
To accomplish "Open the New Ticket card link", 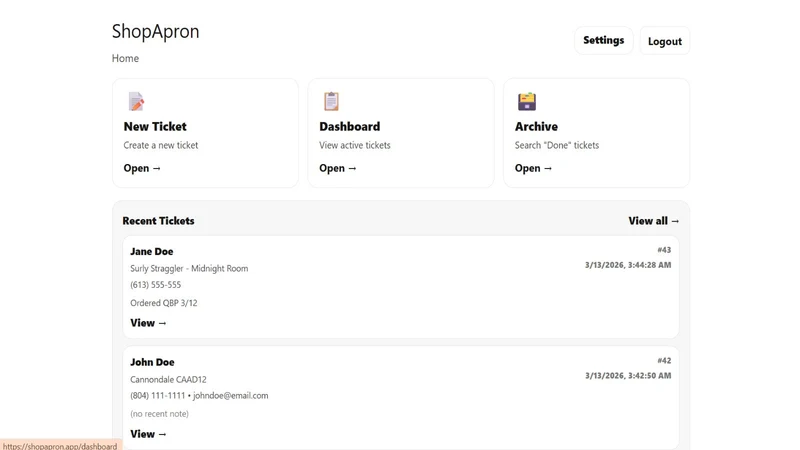I will pyautogui.click(x=142, y=168).
